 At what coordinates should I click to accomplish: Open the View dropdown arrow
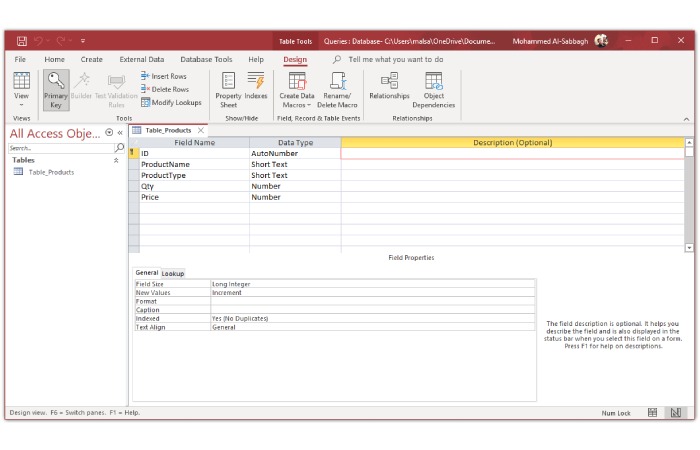click(x=21, y=105)
